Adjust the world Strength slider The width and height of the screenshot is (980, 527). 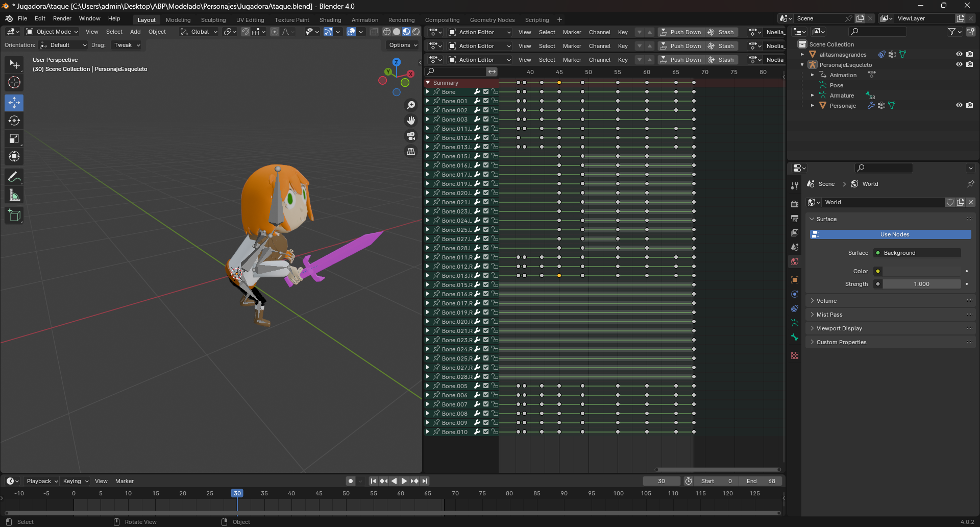click(x=921, y=284)
